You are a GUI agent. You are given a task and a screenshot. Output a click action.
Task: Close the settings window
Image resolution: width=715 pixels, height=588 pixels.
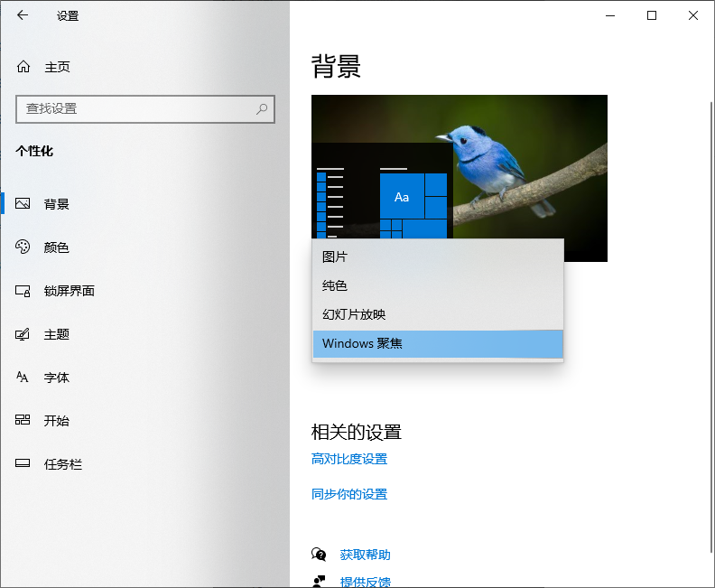coord(693,15)
